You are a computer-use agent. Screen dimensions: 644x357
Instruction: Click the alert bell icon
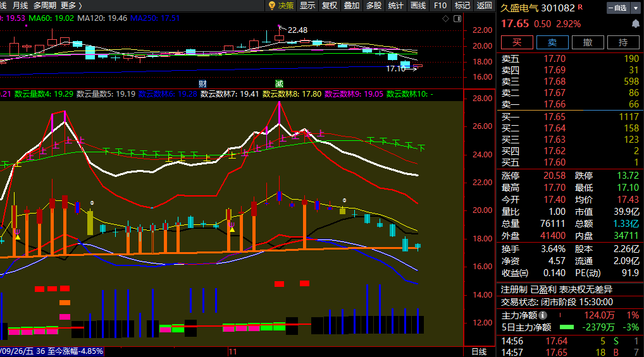click(635, 24)
